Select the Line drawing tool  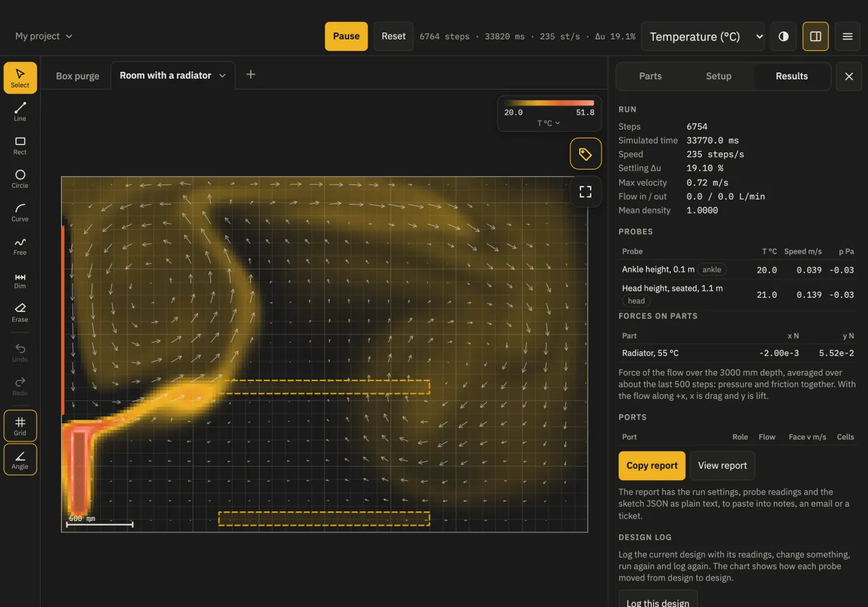[x=20, y=111]
